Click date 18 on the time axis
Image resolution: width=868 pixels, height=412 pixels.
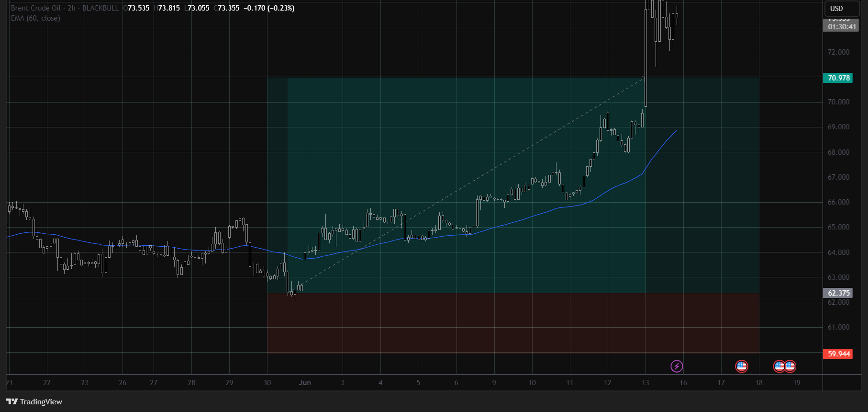(x=759, y=383)
